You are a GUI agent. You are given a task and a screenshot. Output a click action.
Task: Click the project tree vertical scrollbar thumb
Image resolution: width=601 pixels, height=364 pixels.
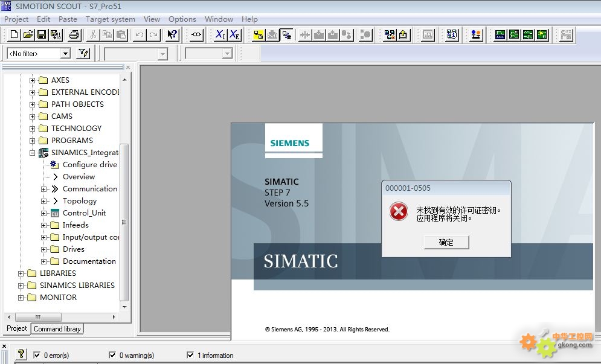click(x=124, y=222)
